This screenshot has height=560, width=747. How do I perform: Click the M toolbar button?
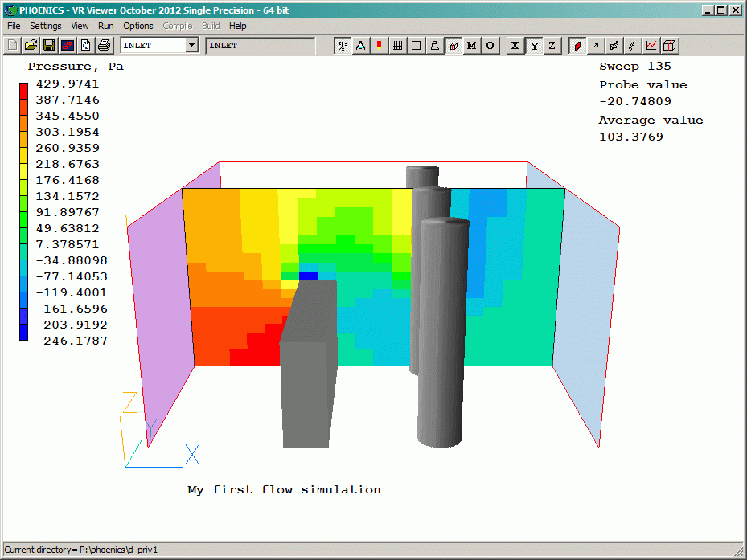472,46
